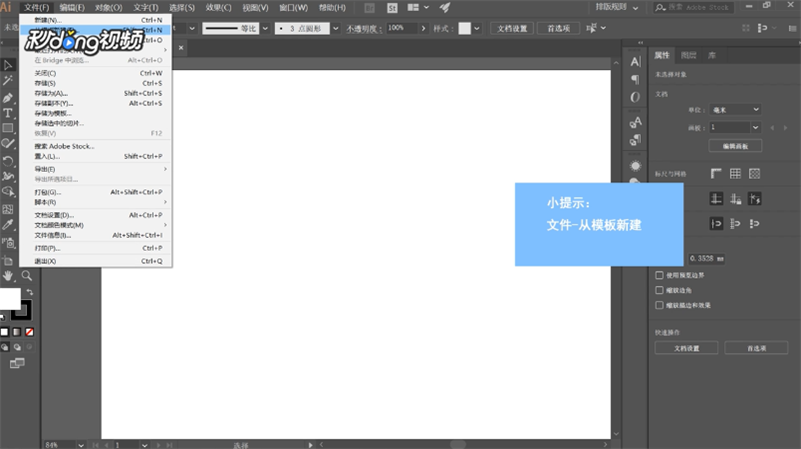Click 首选项 in quick actions panel
The image size is (801, 449).
(x=756, y=348)
